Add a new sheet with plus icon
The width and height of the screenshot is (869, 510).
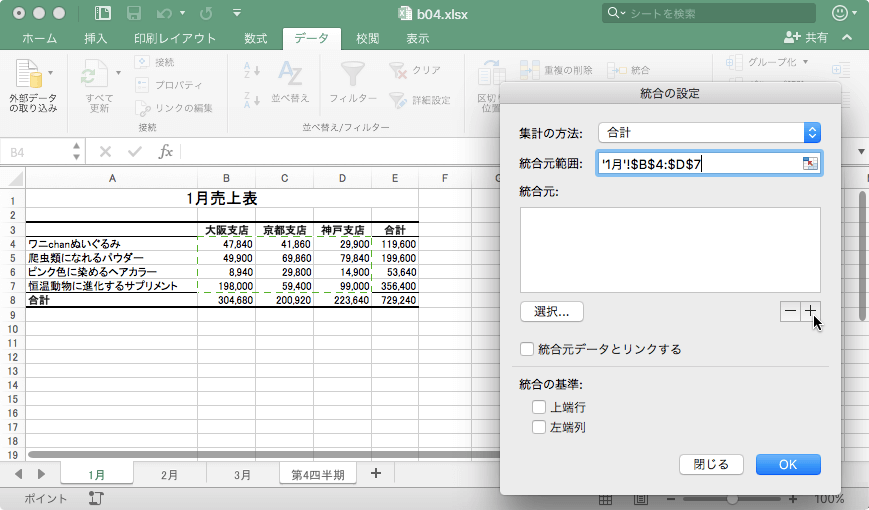pos(376,473)
